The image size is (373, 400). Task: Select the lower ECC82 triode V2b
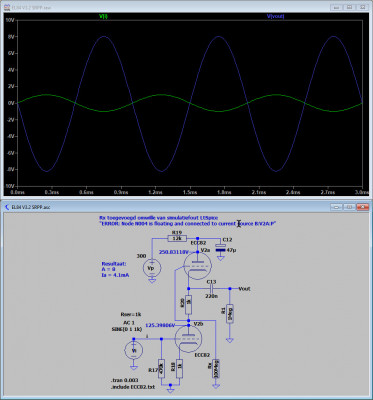pos(188,339)
